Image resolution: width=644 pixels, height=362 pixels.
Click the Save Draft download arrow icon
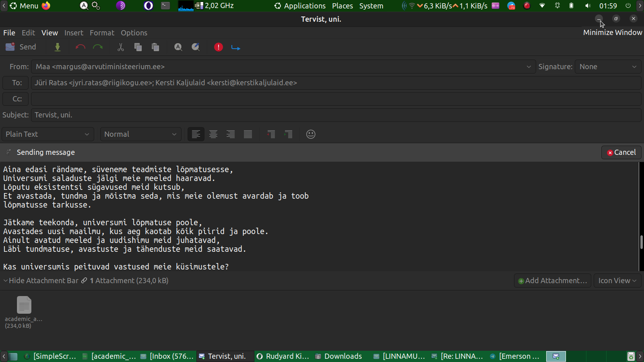click(58, 47)
